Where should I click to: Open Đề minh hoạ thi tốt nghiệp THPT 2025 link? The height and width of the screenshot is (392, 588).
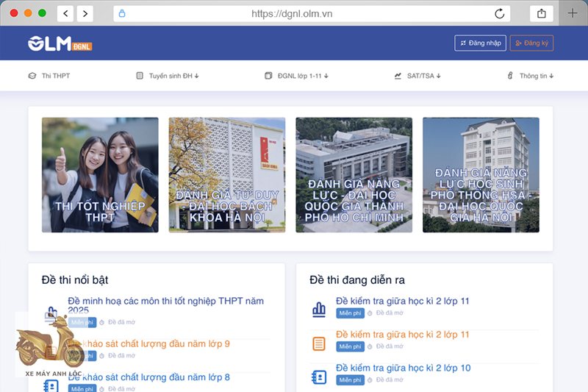click(166, 305)
